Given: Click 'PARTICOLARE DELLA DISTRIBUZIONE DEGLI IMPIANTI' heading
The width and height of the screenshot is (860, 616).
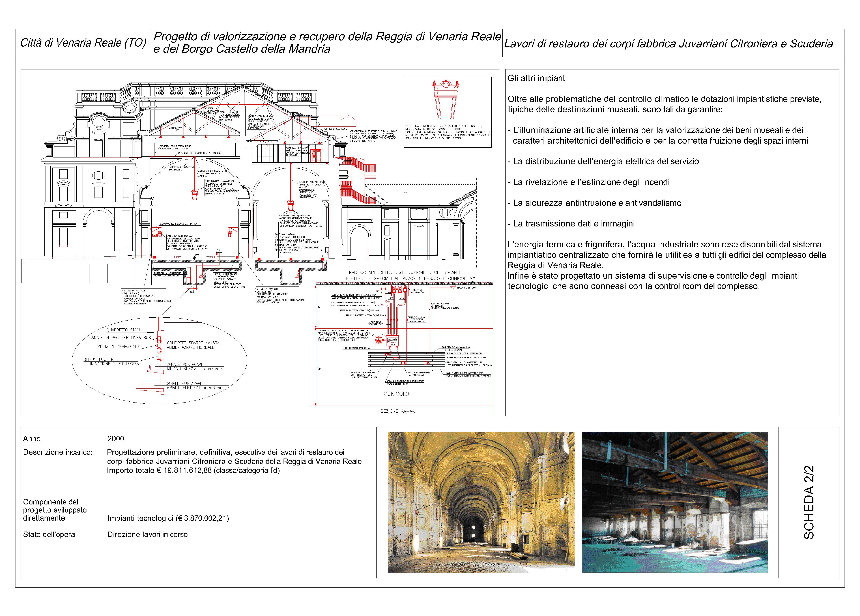Looking at the screenshot, I should pos(404,272).
